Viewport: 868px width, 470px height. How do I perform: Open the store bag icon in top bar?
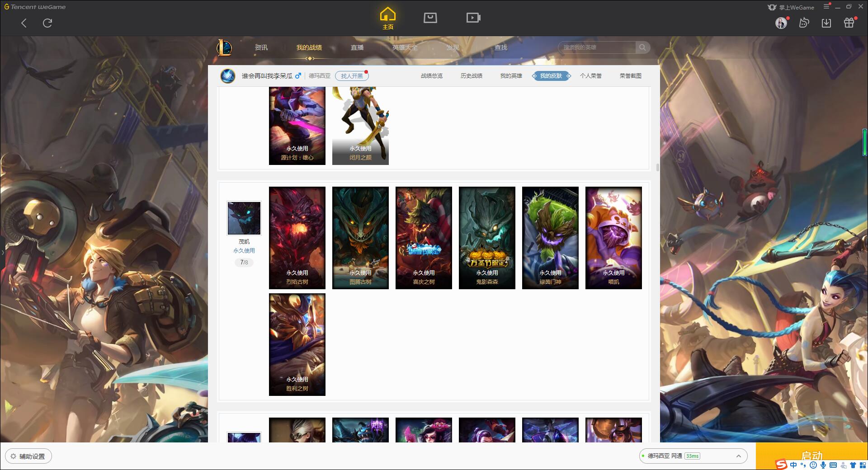(x=430, y=18)
